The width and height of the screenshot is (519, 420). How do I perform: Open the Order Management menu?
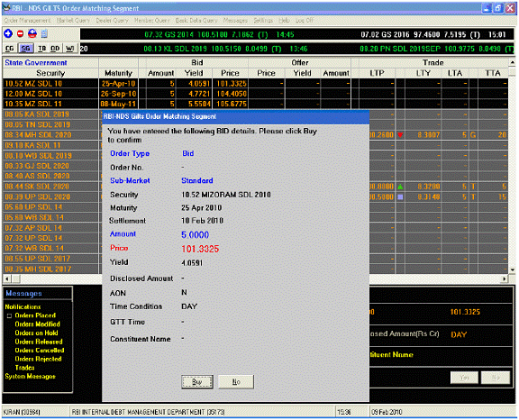coord(27,21)
